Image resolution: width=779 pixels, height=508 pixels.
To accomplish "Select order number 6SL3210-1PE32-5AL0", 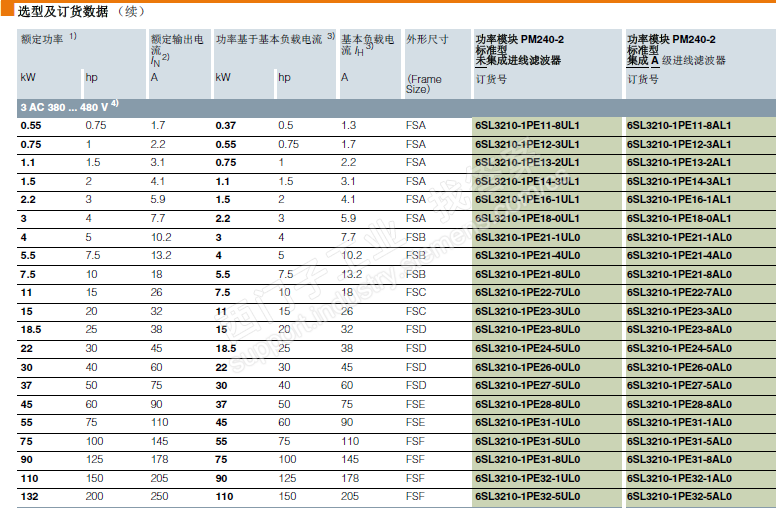I will [x=679, y=497].
